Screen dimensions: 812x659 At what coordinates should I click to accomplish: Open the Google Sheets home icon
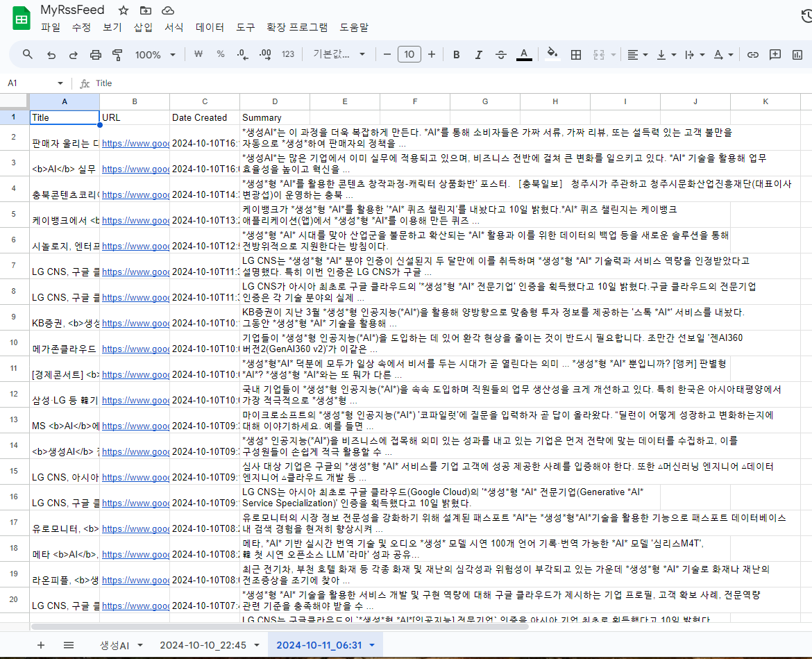[x=22, y=19]
